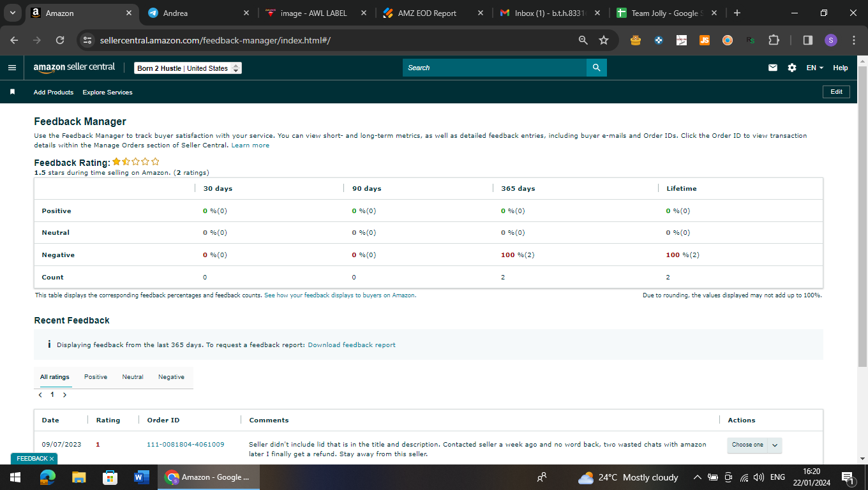This screenshot has width=868, height=490.
Task: Open the weather widget 24°C Mostly cloudy
Action: pos(628,477)
